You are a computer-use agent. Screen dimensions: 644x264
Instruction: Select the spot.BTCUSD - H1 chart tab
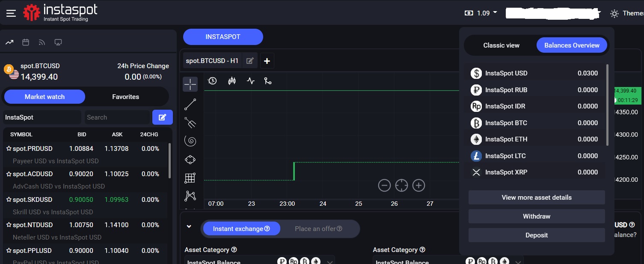click(x=212, y=61)
